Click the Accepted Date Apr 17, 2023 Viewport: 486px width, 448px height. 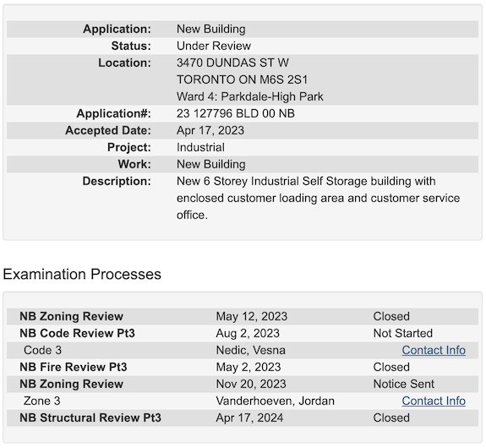(x=210, y=130)
